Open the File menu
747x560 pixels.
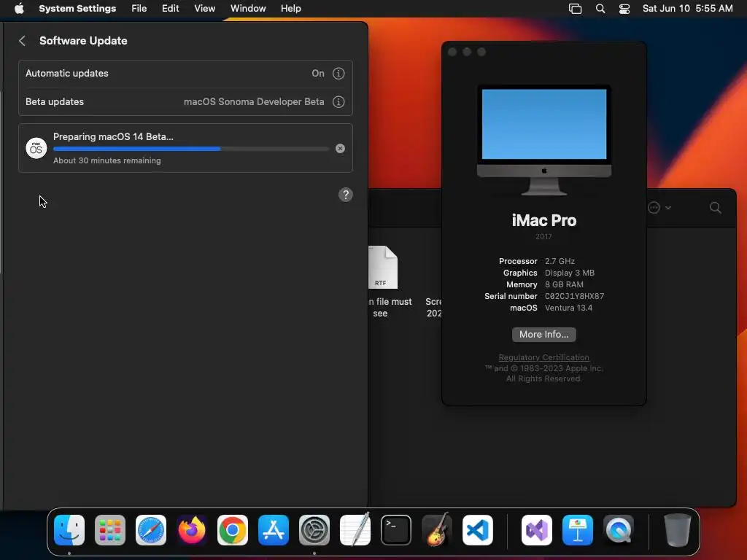pos(139,9)
